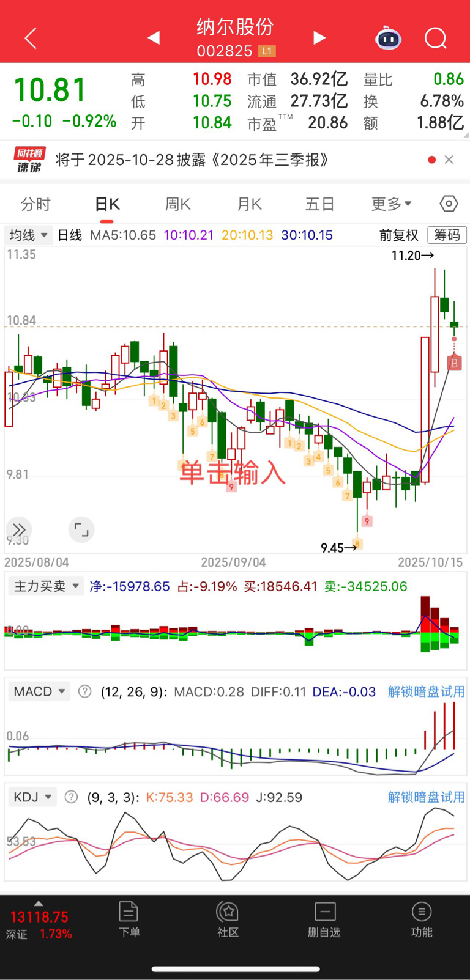
Task: Open the AI robot assistant icon
Action: (388, 39)
